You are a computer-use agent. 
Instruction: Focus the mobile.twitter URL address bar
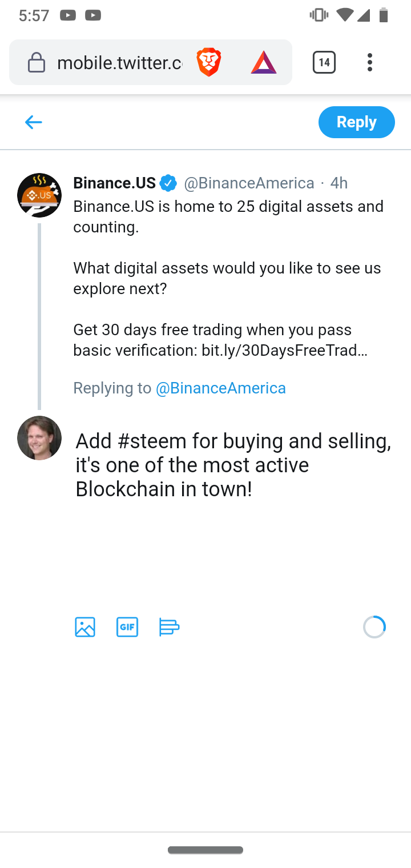coord(120,63)
